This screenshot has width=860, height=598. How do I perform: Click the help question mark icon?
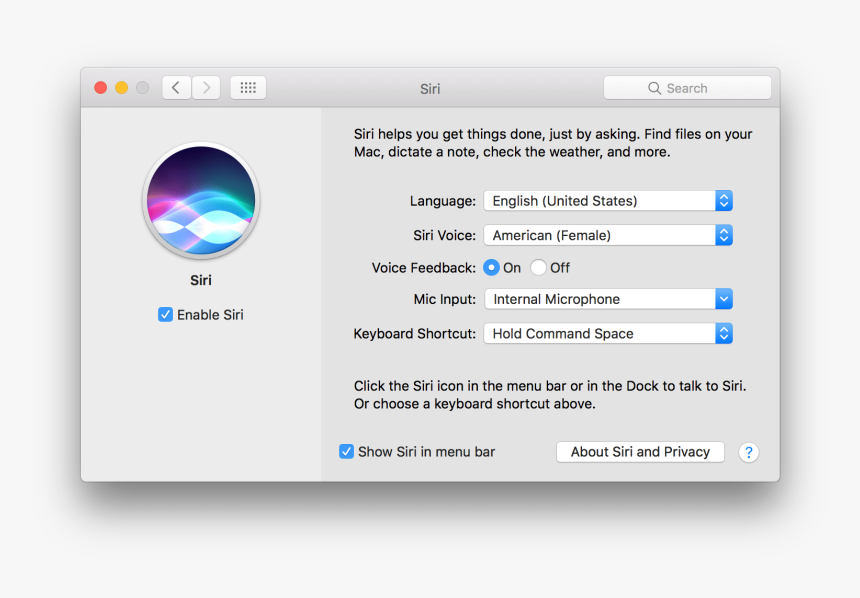click(748, 452)
